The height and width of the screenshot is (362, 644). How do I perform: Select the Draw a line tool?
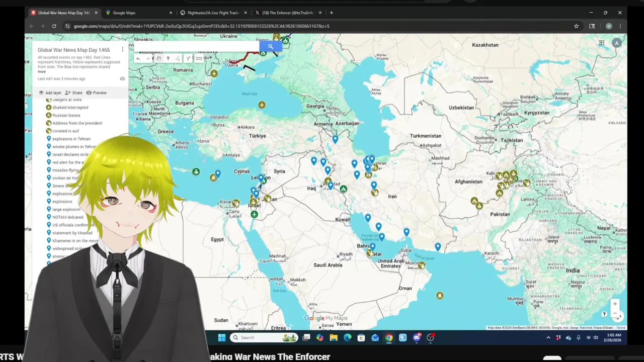[178, 59]
